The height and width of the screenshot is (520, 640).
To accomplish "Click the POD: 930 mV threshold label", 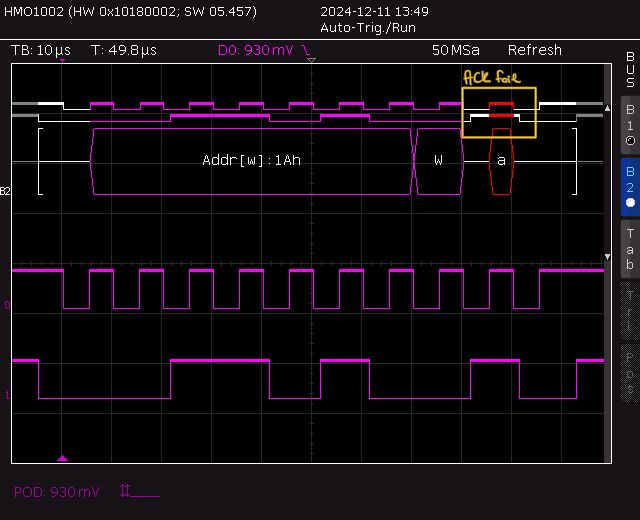I will [x=57, y=492].
